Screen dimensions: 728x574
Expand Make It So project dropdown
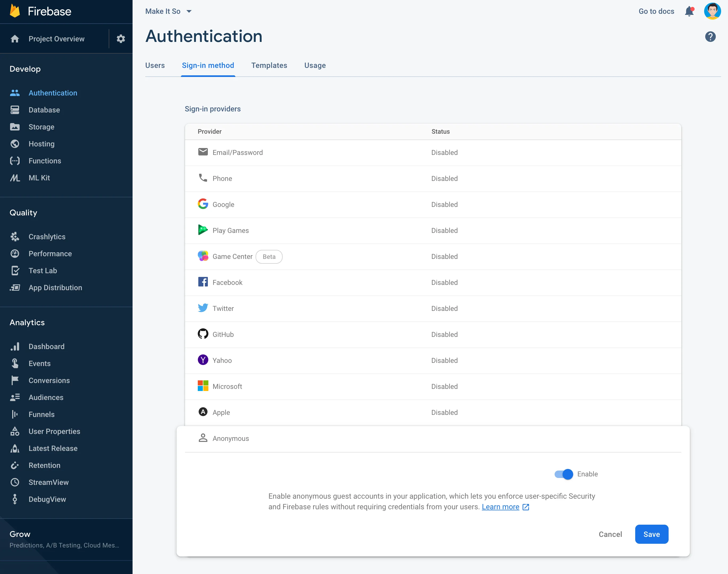click(x=188, y=11)
